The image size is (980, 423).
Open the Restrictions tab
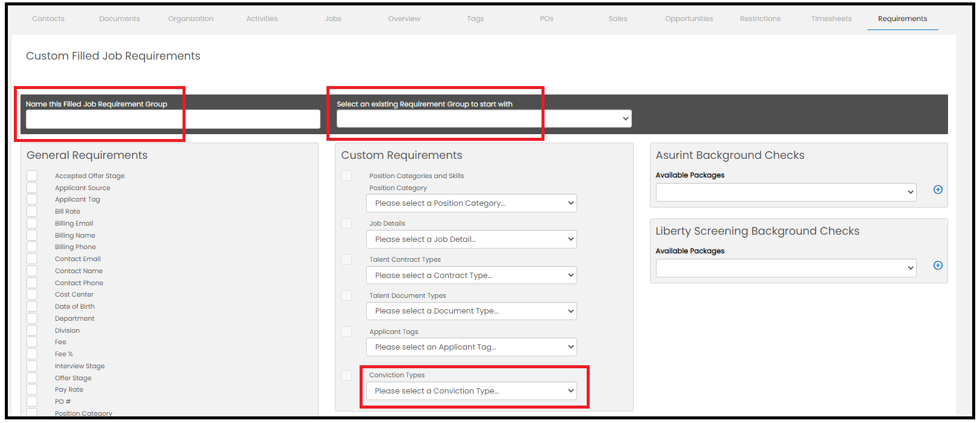[760, 19]
